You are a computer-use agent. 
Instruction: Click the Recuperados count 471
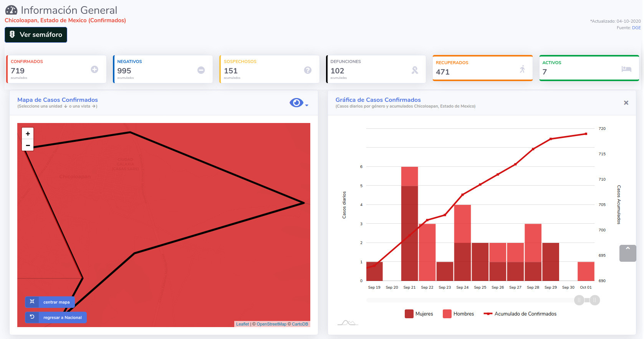[x=443, y=72]
